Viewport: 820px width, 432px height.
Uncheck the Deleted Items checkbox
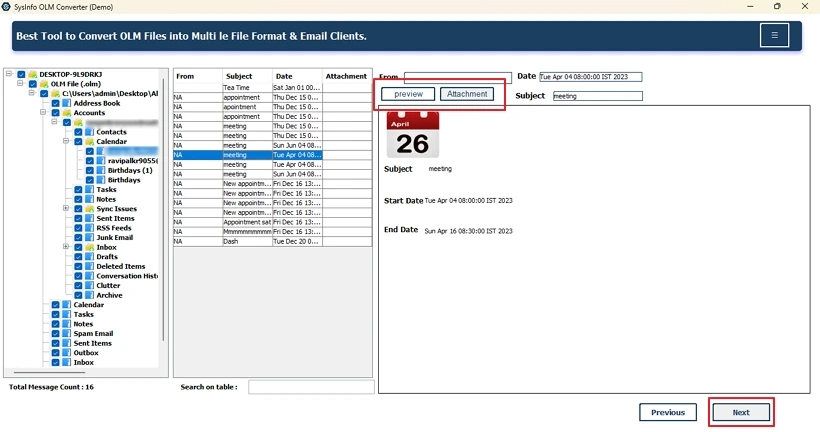click(78, 266)
